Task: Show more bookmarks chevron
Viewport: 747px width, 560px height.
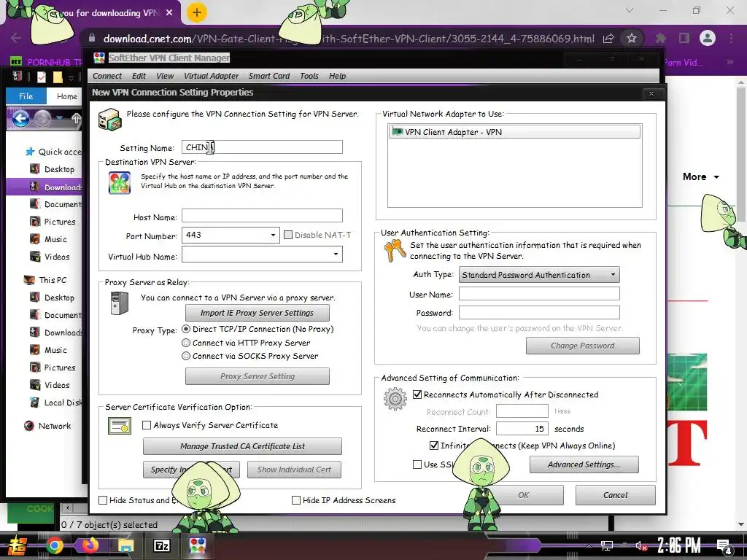Action: [729, 62]
